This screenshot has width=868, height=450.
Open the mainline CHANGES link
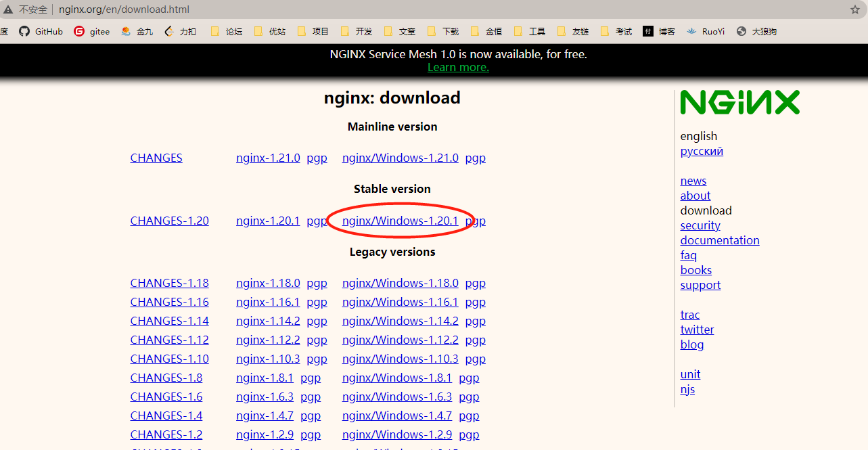[156, 158]
